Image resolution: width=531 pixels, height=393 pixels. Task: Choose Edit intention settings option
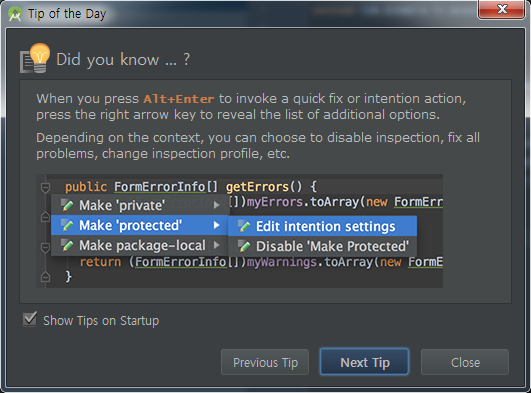tap(322, 226)
